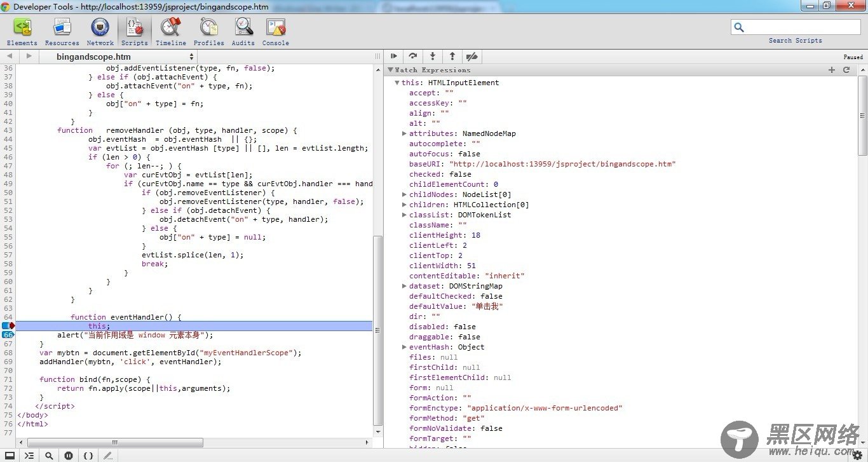Click line number 64 in the gutter

(x=8, y=317)
